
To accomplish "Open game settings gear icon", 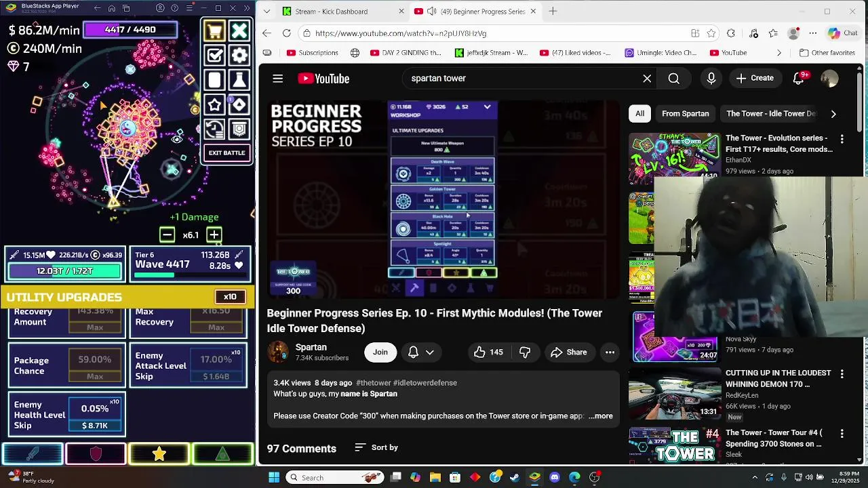I will pos(239,56).
